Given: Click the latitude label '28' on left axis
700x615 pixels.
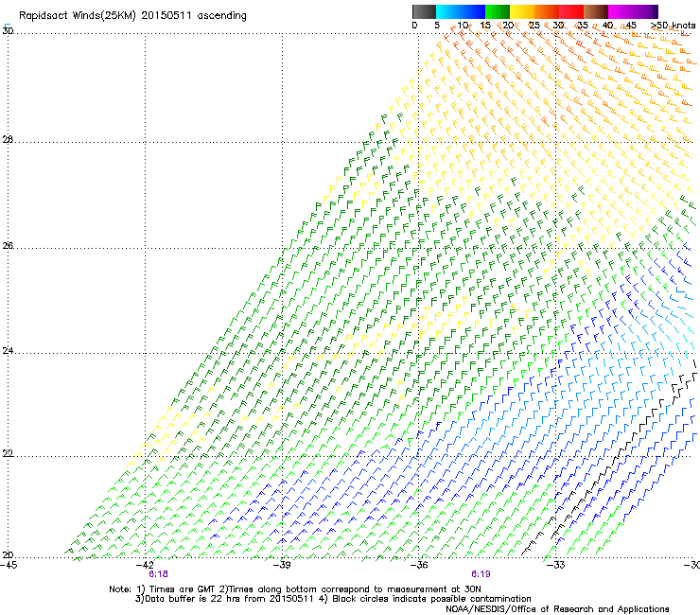Looking at the screenshot, I should (x=8, y=140).
